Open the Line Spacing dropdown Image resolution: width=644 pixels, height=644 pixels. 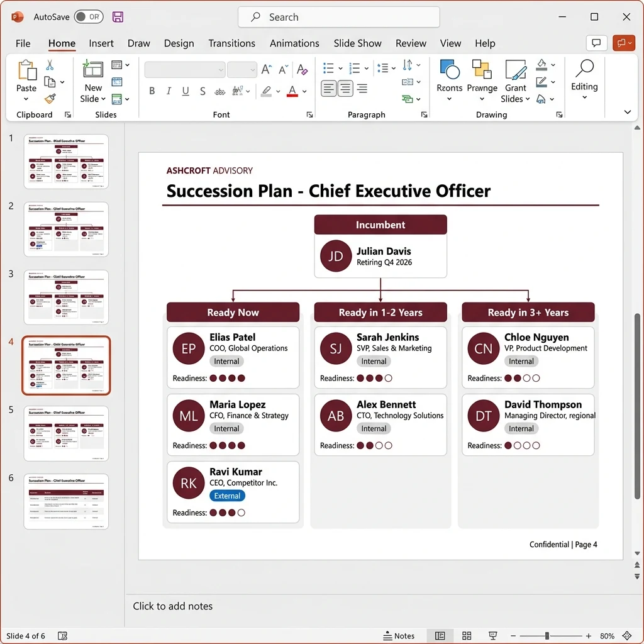[386, 68]
